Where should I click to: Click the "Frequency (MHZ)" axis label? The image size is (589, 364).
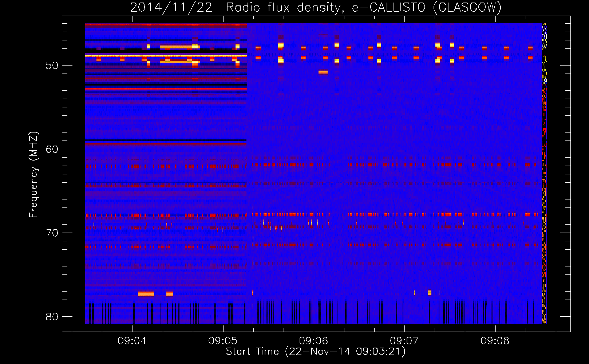pyautogui.click(x=33, y=175)
